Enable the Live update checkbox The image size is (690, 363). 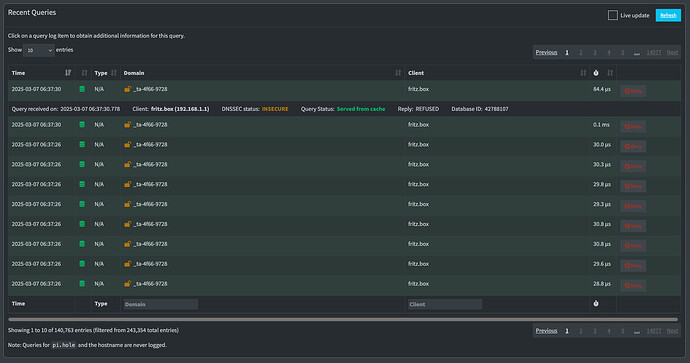tap(613, 15)
